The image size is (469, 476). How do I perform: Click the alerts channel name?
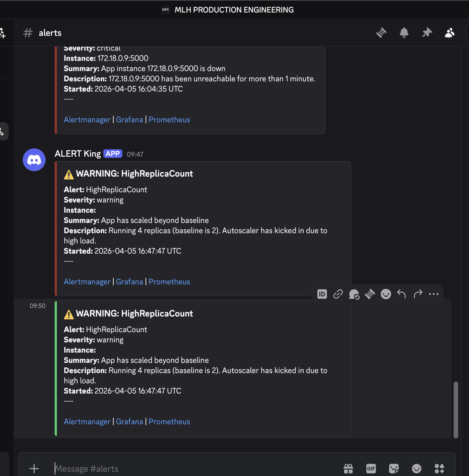pos(50,33)
